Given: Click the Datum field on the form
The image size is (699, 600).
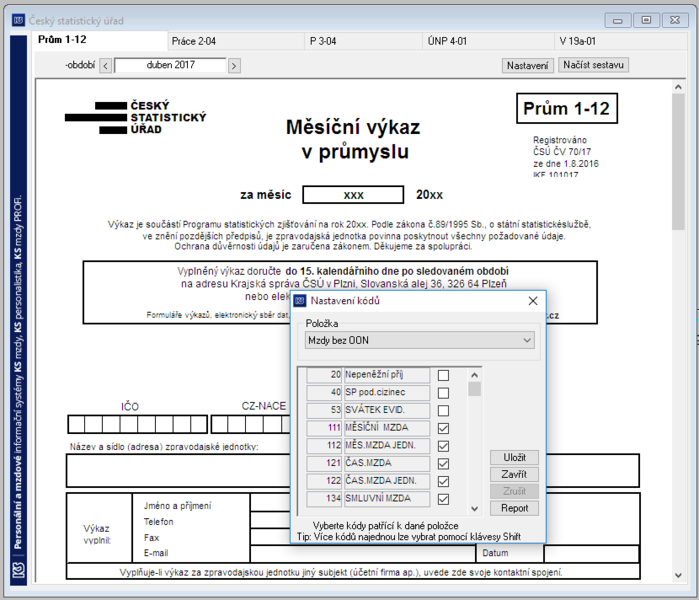Looking at the screenshot, I should pyautogui.click(x=591, y=554).
